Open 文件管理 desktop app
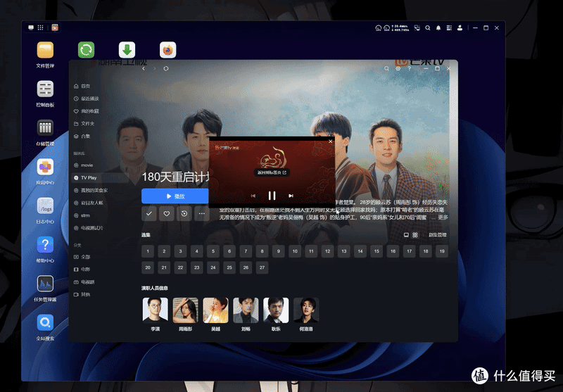Screen dimensions: 563x392 pos(45,50)
